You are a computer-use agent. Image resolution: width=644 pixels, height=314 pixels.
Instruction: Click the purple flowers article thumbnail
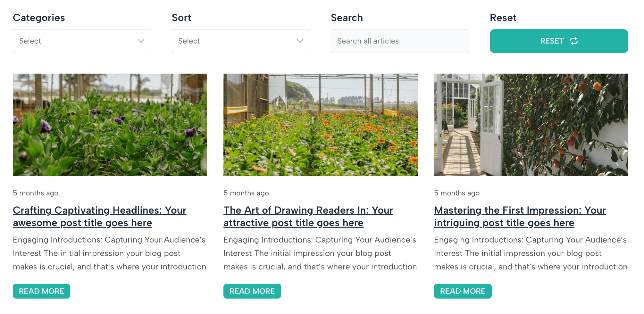(x=110, y=125)
